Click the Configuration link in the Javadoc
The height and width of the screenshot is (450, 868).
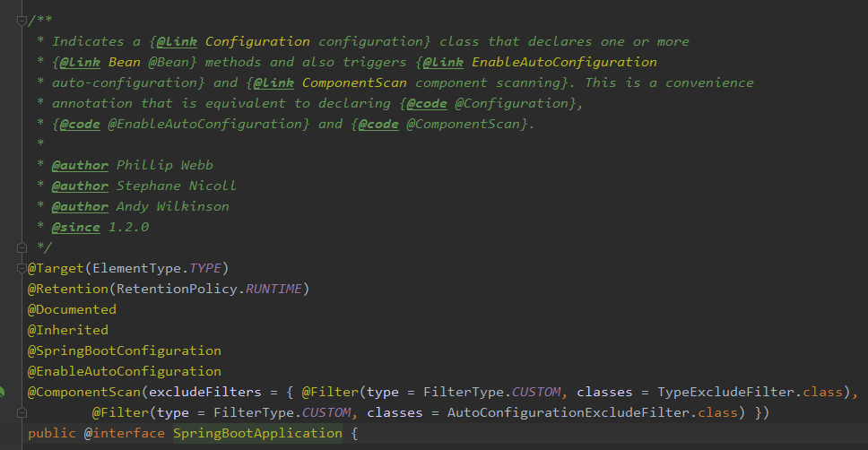tap(257, 41)
